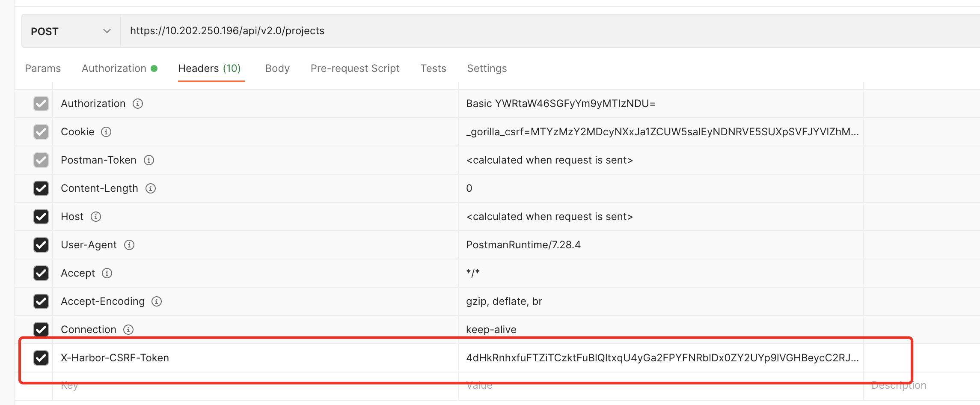This screenshot has width=980, height=405.
Task: Click the Host header info icon
Action: tap(95, 217)
